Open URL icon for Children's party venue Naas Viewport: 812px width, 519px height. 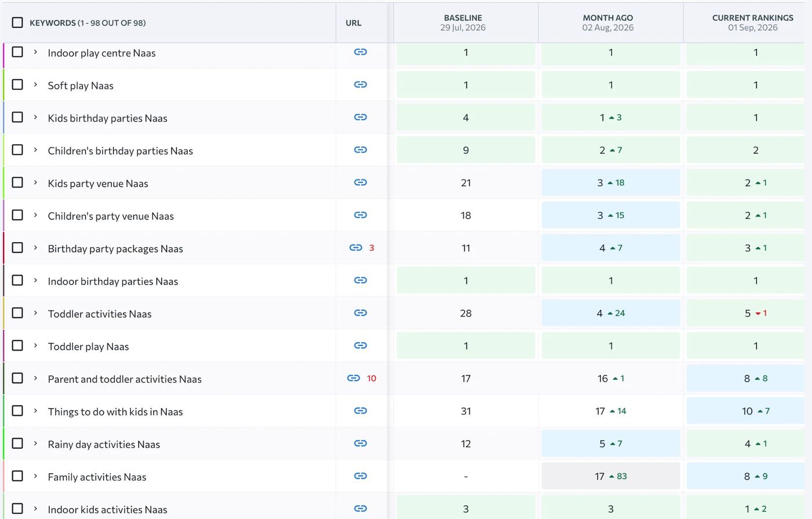point(360,215)
